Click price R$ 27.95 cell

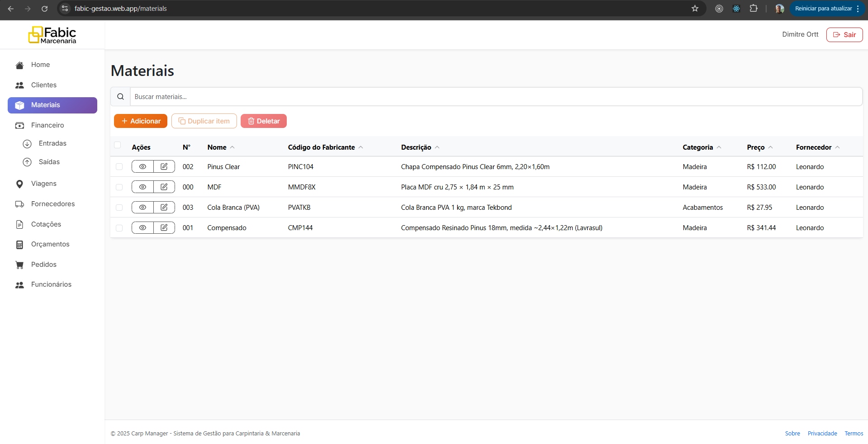tap(759, 208)
